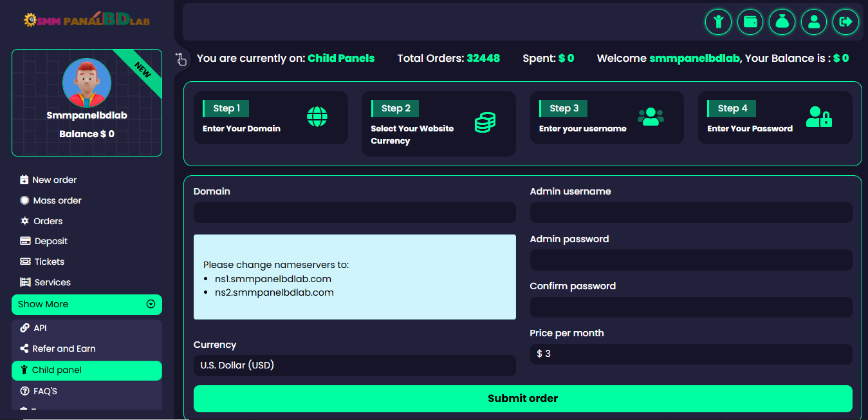Screen dimensions: 868x420
Task: Click the money bag icon in header
Action: pos(782,22)
